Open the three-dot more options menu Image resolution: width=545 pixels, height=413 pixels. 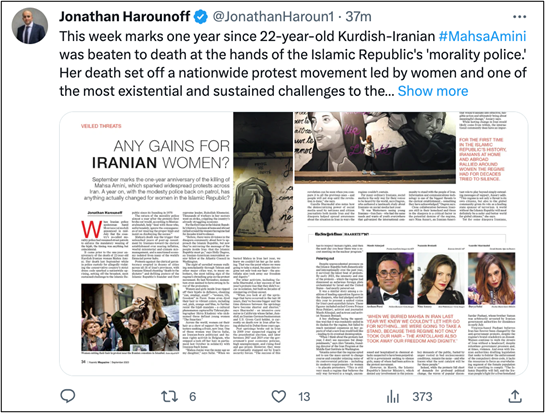(x=519, y=17)
